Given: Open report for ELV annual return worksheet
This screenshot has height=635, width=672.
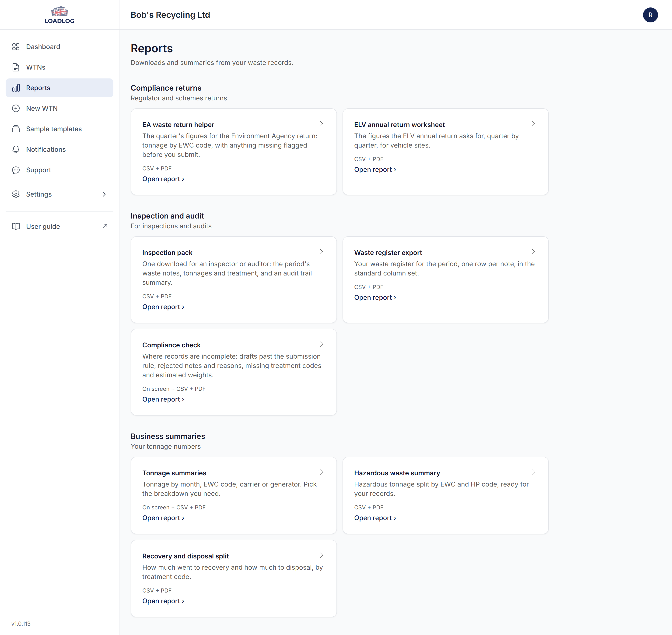Looking at the screenshot, I should (x=375, y=169).
